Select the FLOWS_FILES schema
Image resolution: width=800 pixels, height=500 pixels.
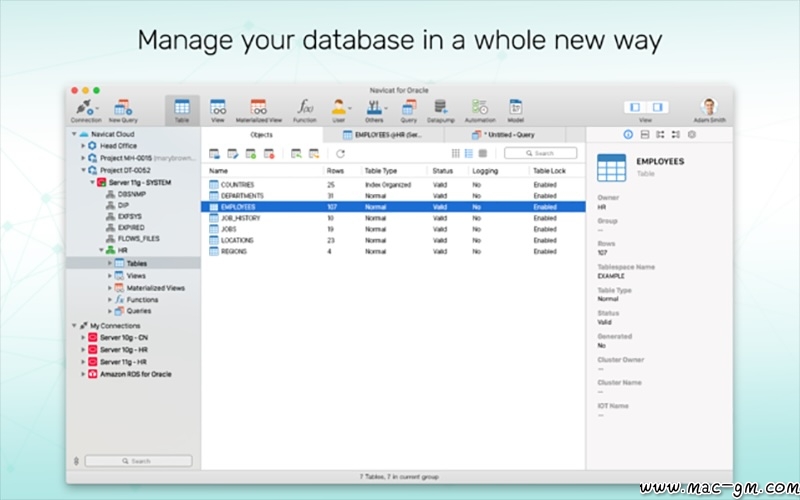coord(133,239)
